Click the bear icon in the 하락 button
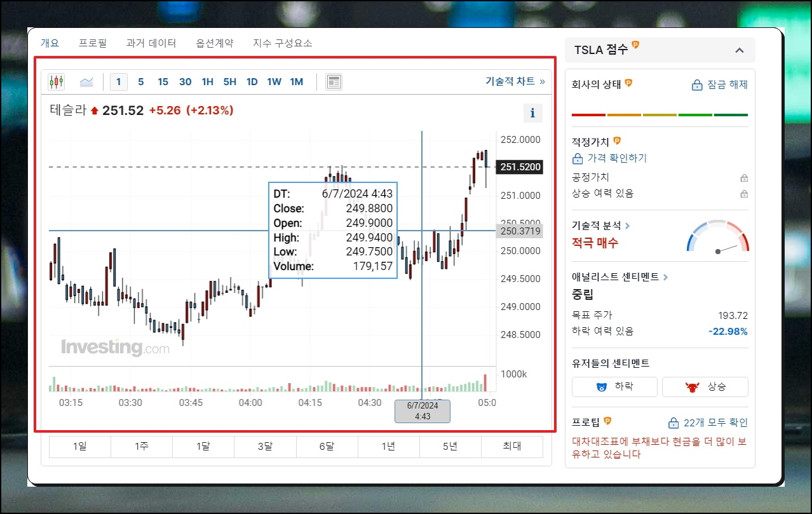This screenshot has width=812, height=514. coord(601,387)
